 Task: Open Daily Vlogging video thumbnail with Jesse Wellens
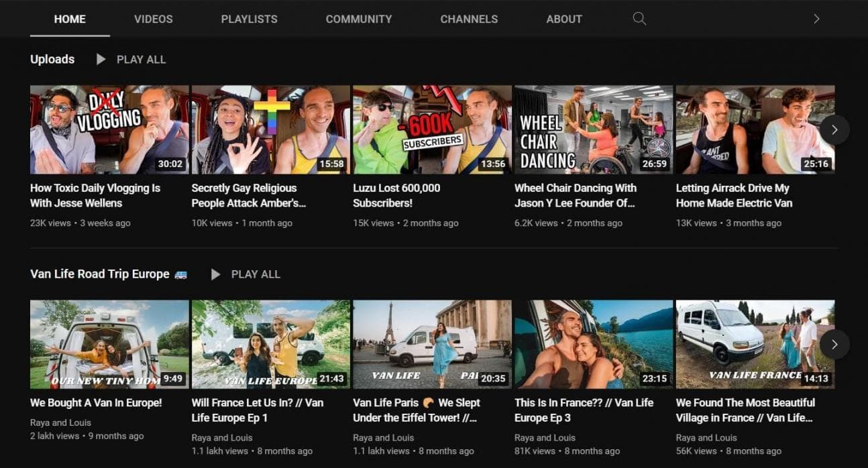(x=109, y=129)
